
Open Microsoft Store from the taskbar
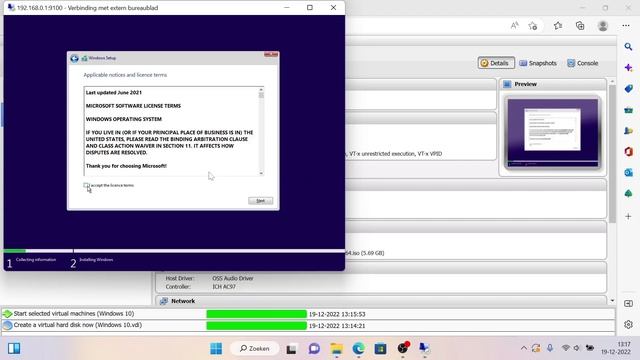click(x=380, y=349)
